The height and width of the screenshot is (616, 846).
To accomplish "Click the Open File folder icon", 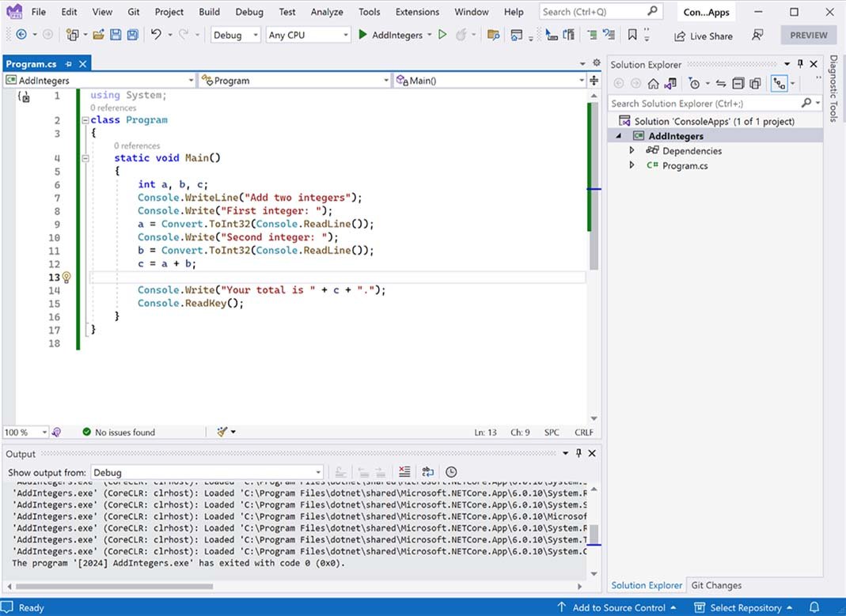I will coord(98,35).
